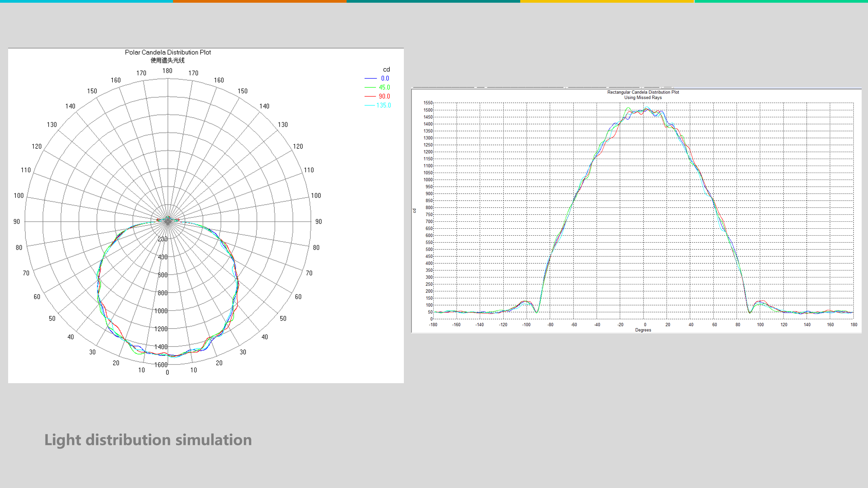
Task: Click the orange segment of top bar
Action: pos(259,1)
